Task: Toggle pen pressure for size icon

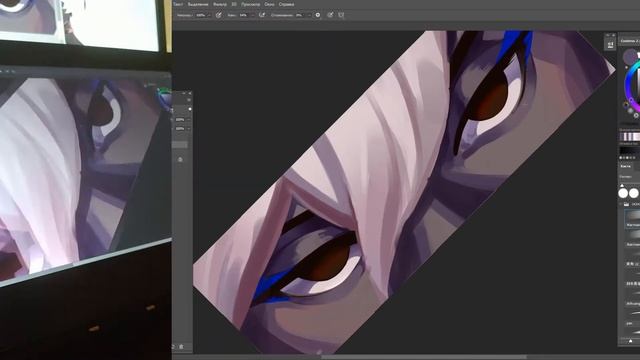Action: point(330,15)
